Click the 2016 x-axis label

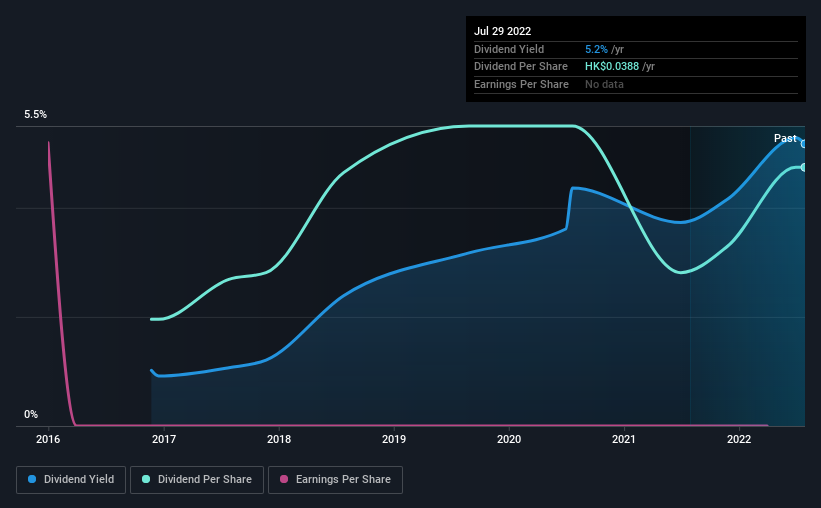[48, 439]
